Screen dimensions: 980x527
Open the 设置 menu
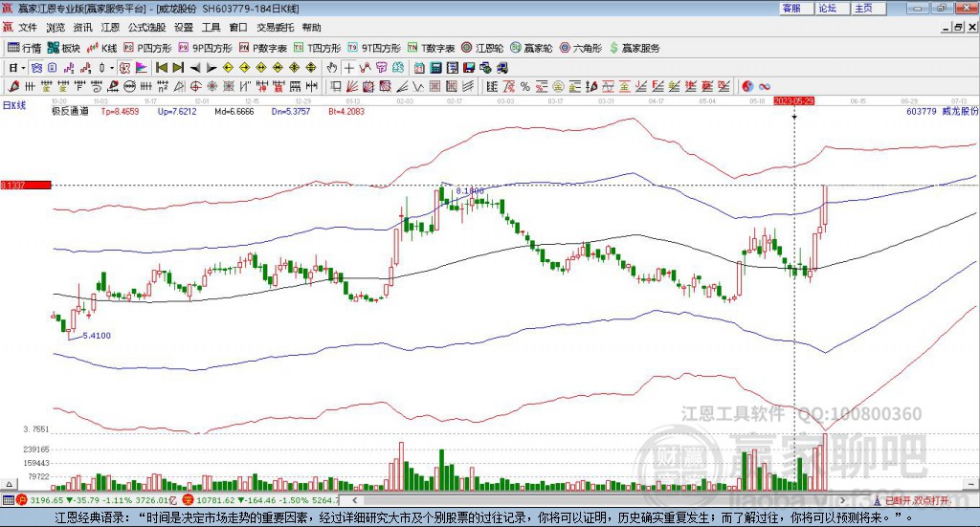184,28
